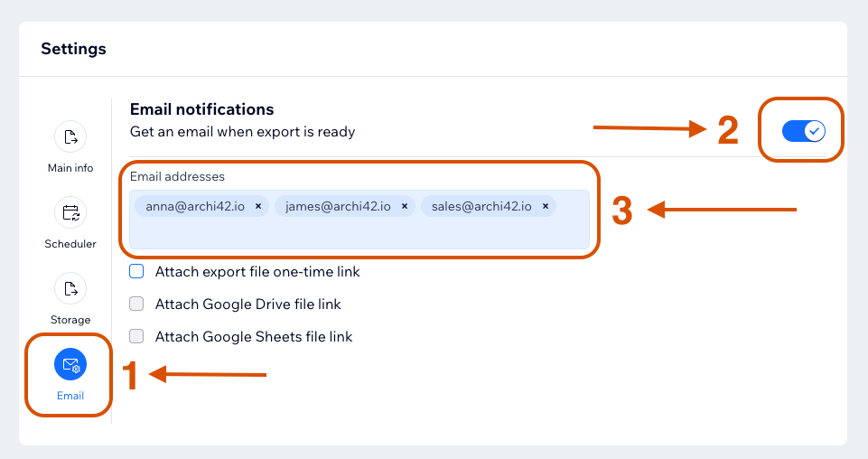Click the 'Email addresses' field label

[177, 176]
